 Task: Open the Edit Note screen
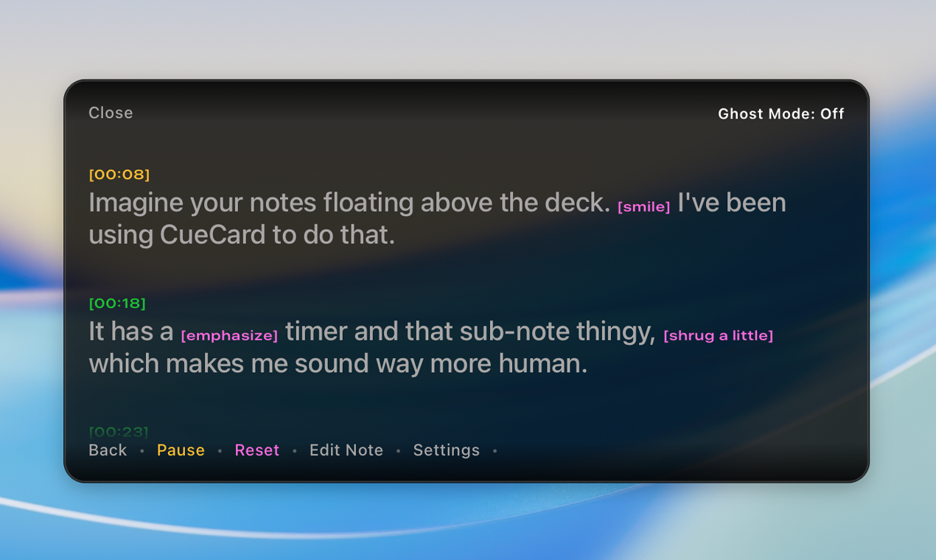pos(346,449)
